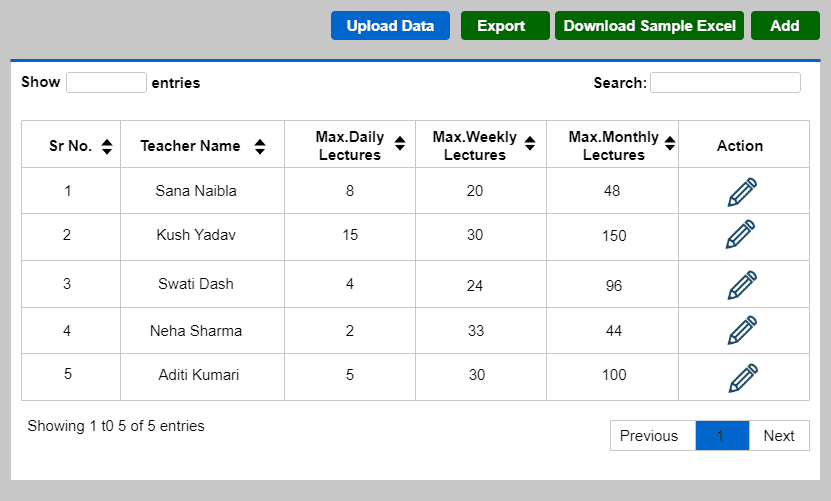
Task: Sort by Max.Monthly Lectures arrows
Action: pyautogui.click(x=670, y=143)
